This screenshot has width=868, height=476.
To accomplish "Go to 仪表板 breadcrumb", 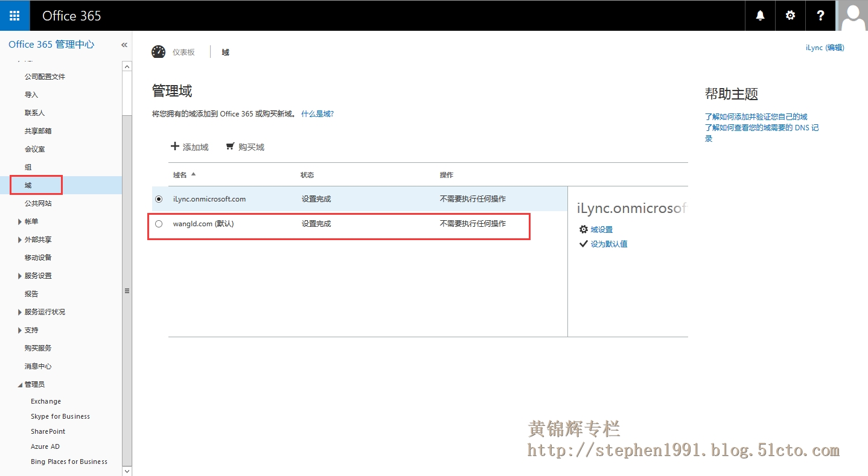I will pyautogui.click(x=183, y=52).
